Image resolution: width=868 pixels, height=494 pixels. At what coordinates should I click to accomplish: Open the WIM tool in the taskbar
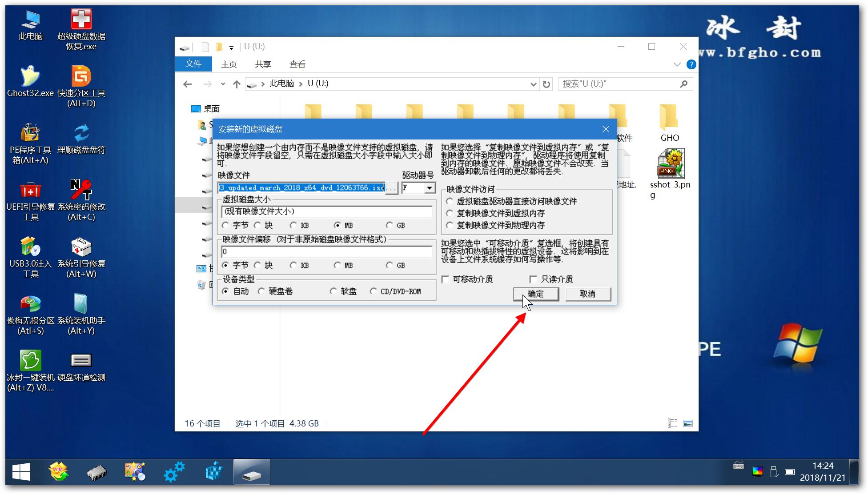pos(59,472)
